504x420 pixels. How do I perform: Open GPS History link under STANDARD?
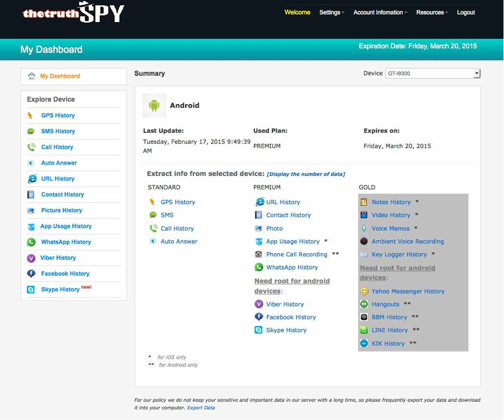(x=178, y=202)
